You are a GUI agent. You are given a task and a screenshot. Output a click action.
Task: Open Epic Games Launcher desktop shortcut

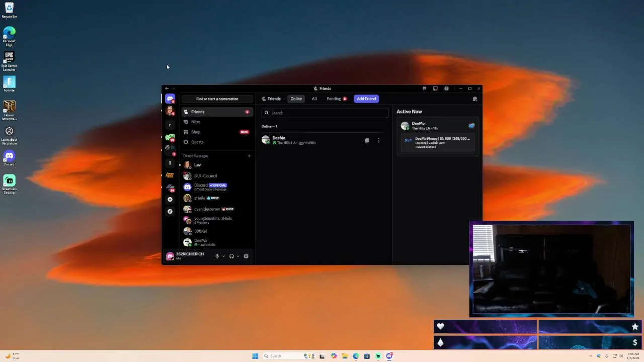pyautogui.click(x=9, y=61)
